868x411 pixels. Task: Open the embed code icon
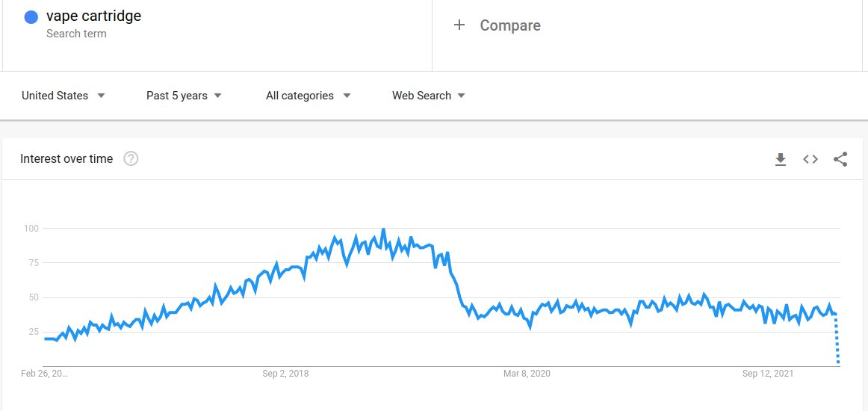(x=810, y=159)
